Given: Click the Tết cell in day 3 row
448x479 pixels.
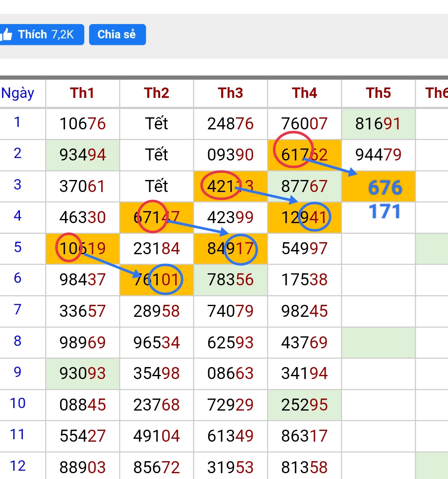Looking at the screenshot, I should [x=156, y=186].
